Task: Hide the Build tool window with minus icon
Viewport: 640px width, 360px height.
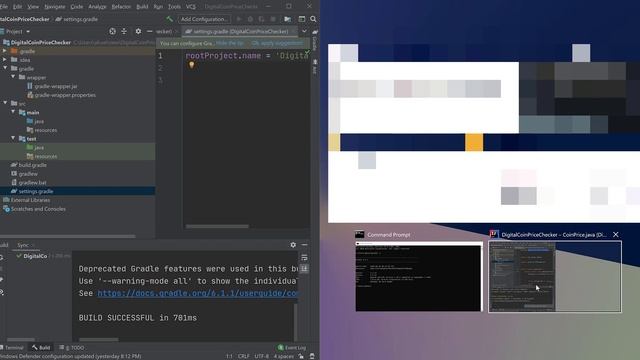Action: pos(304,244)
